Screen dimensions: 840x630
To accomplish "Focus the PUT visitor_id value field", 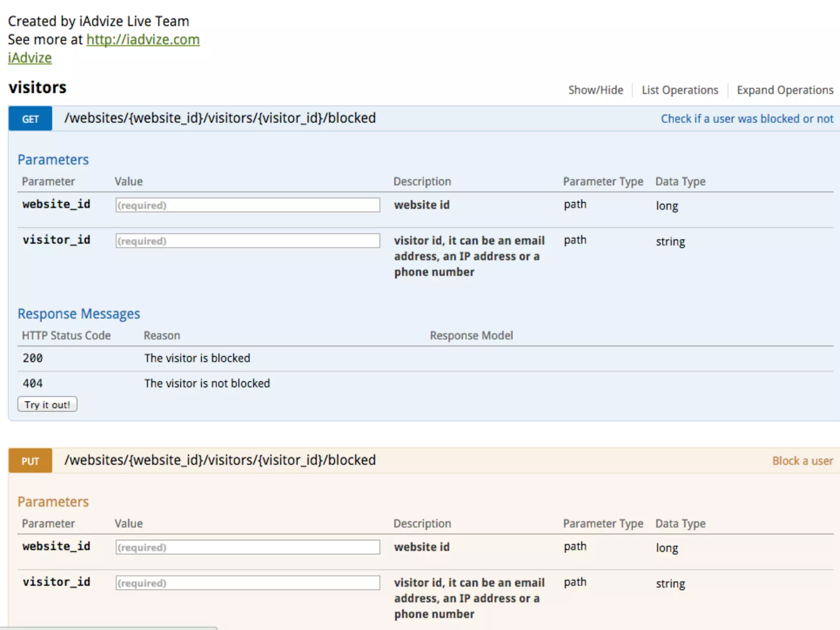I will (x=247, y=583).
